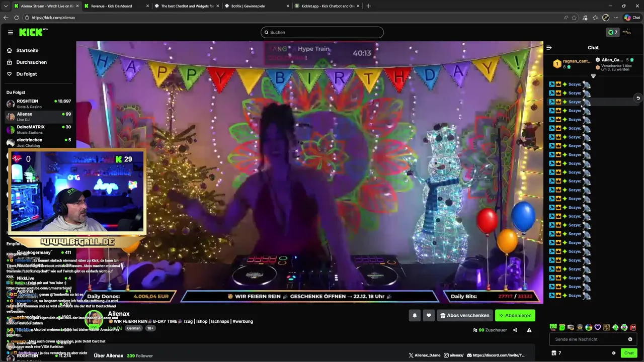Add page to favorites with star icon

click(574, 18)
